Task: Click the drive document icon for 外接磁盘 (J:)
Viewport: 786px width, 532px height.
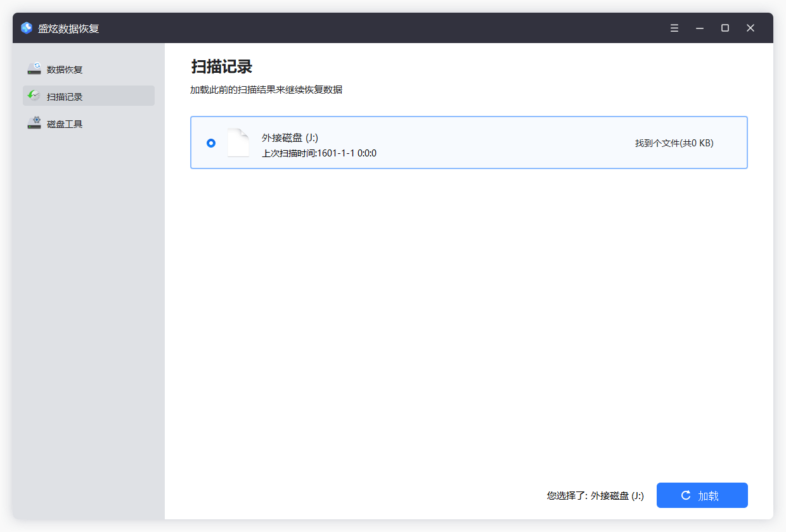Action: click(238, 142)
